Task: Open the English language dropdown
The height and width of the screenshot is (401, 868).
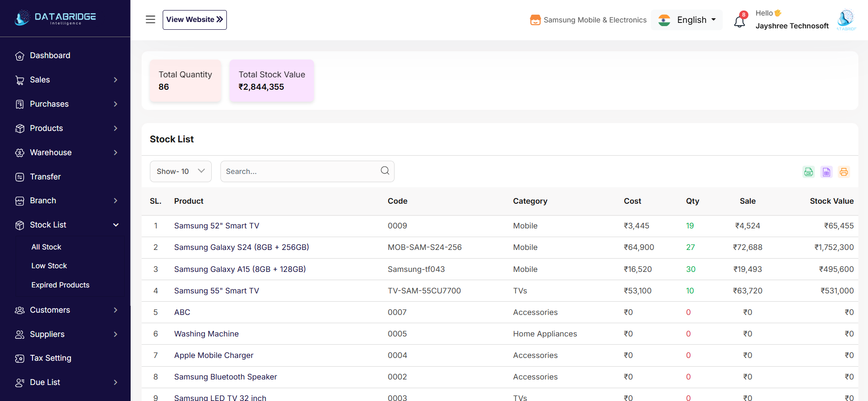Action: 687,20
